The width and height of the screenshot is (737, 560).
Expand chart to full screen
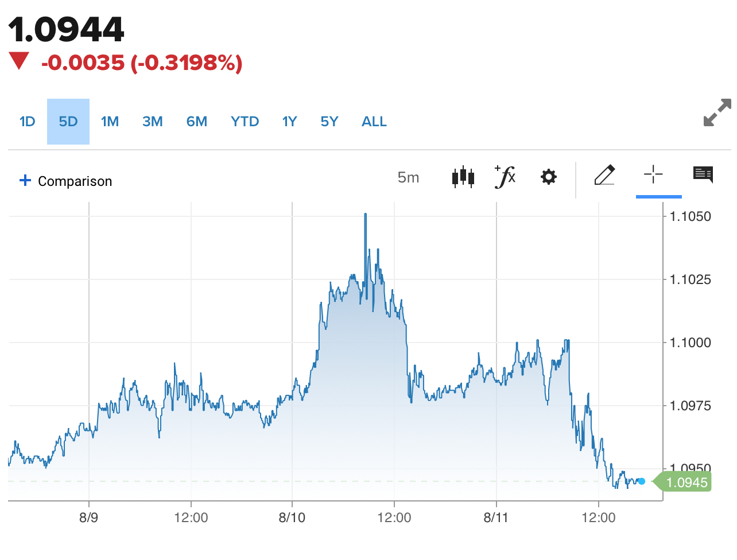pyautogui.click(x=717, y=112)
